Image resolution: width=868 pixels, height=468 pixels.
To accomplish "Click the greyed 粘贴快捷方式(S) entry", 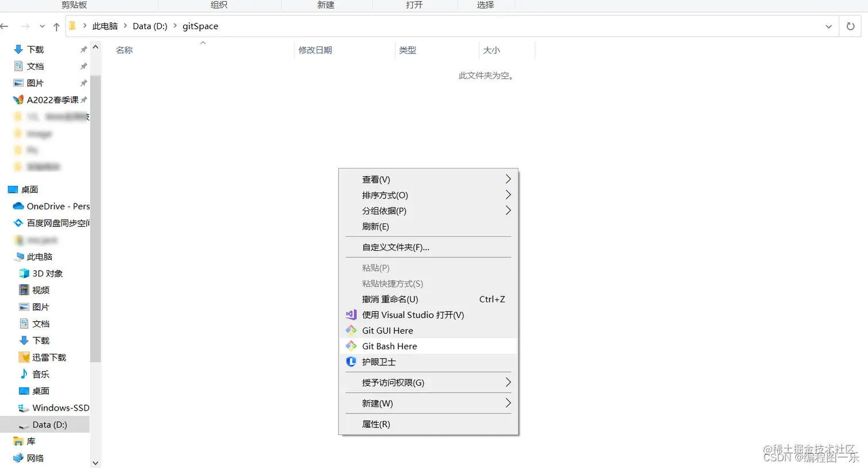I will (x=428, y=283).
